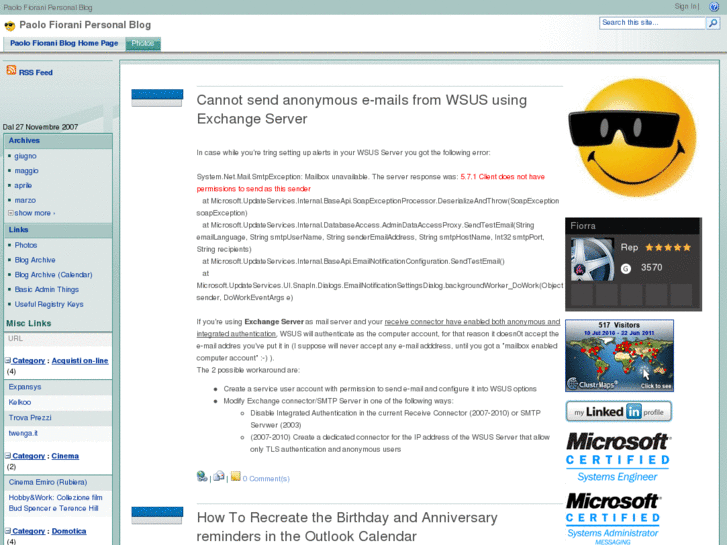Open my LinkedIn profile badge
The width and height of the screenshot is (727, 545).
pyautogui.click(x=619, y=411)
